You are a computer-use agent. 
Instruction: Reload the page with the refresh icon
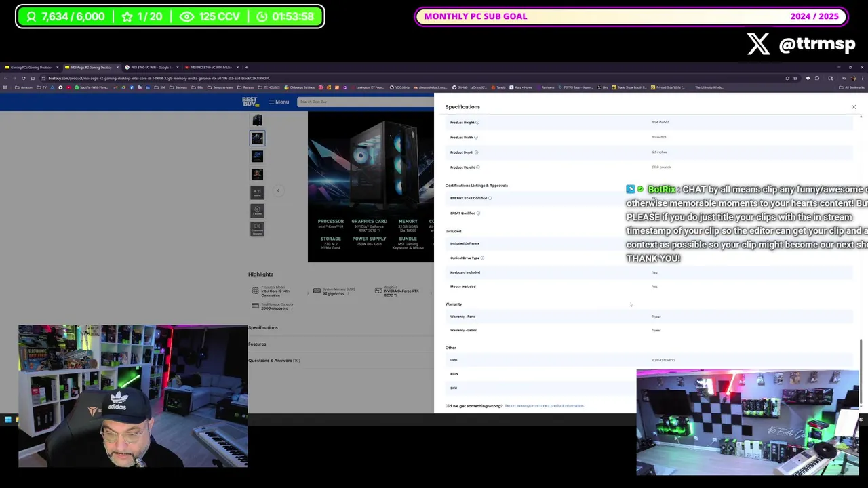(24, 78)
